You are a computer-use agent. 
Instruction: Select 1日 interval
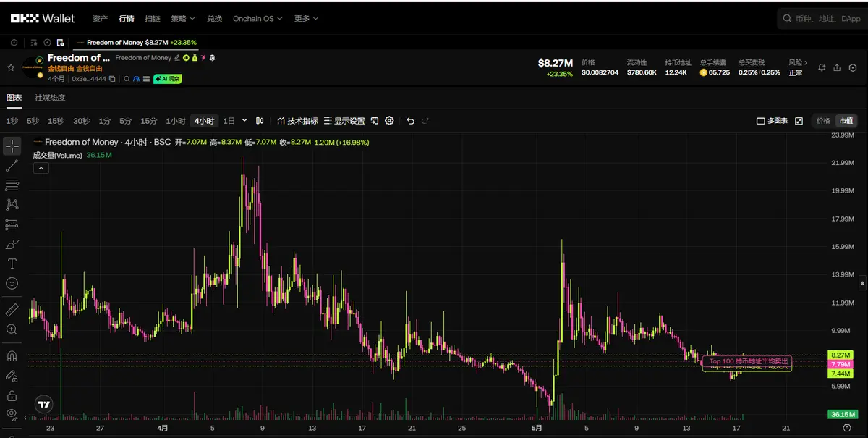click(x=229, y=121)
